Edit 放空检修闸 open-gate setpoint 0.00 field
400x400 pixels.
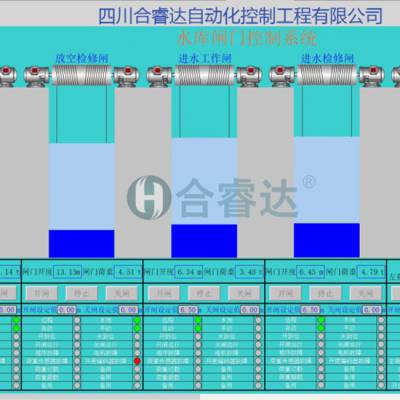(x=67, y=310)
